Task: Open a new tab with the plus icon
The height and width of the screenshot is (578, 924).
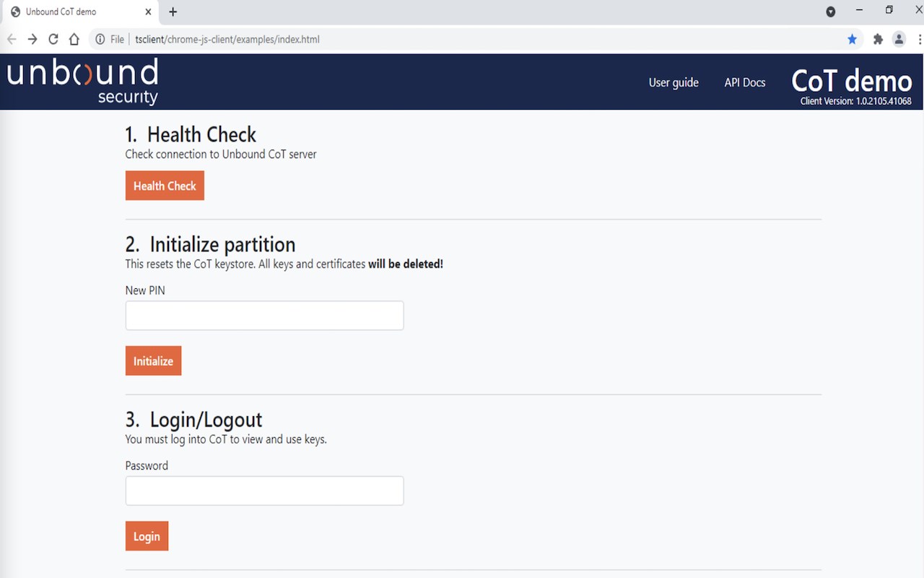Action: pyautogui.click(x=173, y=12)
